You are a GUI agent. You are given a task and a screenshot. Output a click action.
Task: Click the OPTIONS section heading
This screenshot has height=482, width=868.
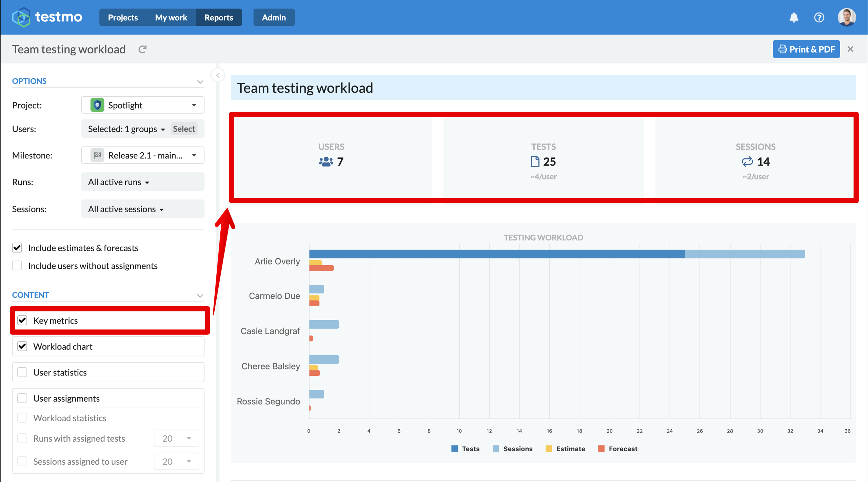[x=29, y=81]
